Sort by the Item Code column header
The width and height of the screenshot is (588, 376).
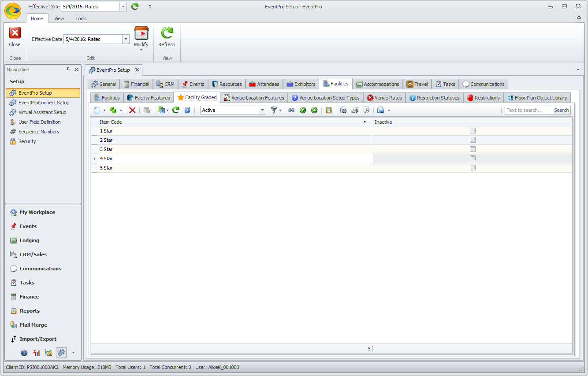(235, 122)
